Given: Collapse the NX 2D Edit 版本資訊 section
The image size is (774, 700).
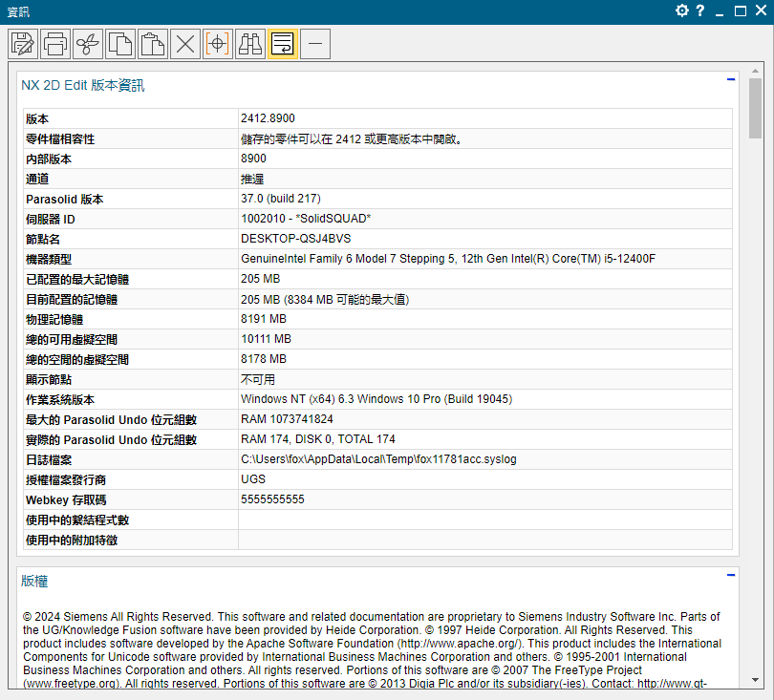Looking at the screenshot, I should pos(731,80).
